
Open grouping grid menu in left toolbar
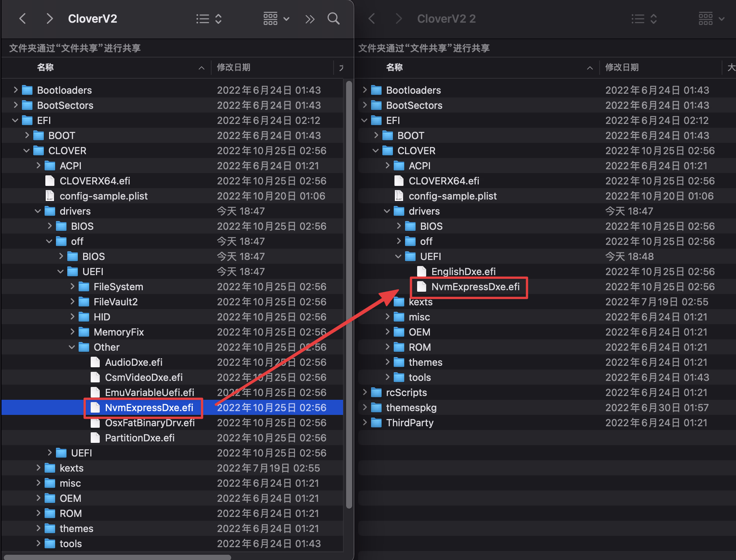(276, 19)
